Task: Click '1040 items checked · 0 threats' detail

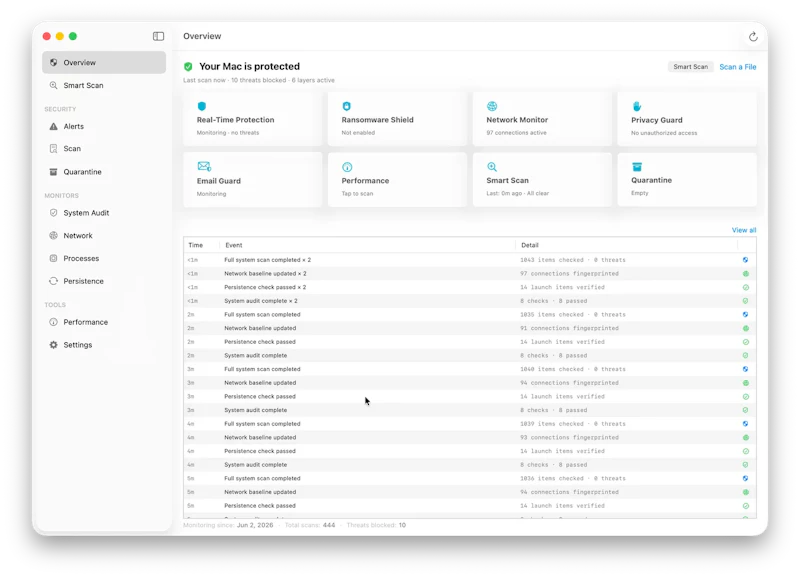Action: point(572,369)
